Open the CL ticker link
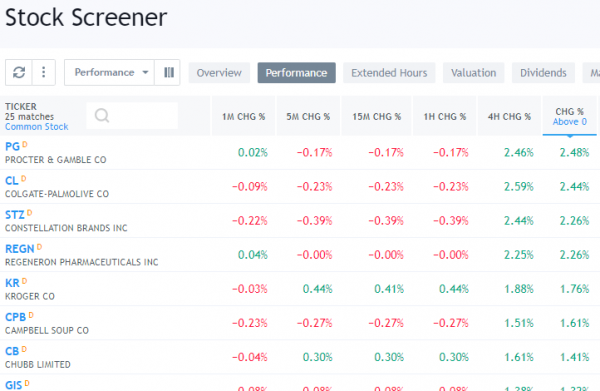This screenshot has height=391, width=600. (11, 181)
